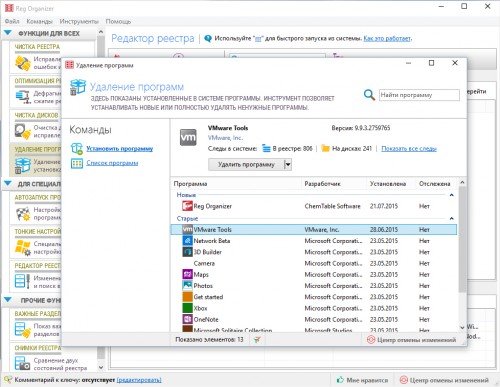Click the Удалить программу button
Image resolution: width=500 pixels, height=387 pixels.
(246, 164)
